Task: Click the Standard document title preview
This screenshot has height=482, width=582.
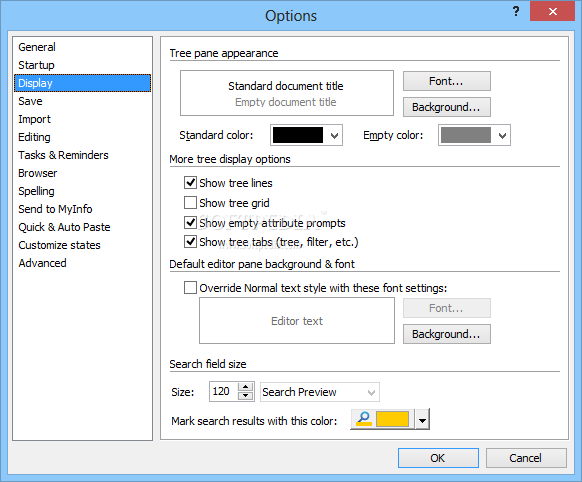Action: [x=285, y=86]
